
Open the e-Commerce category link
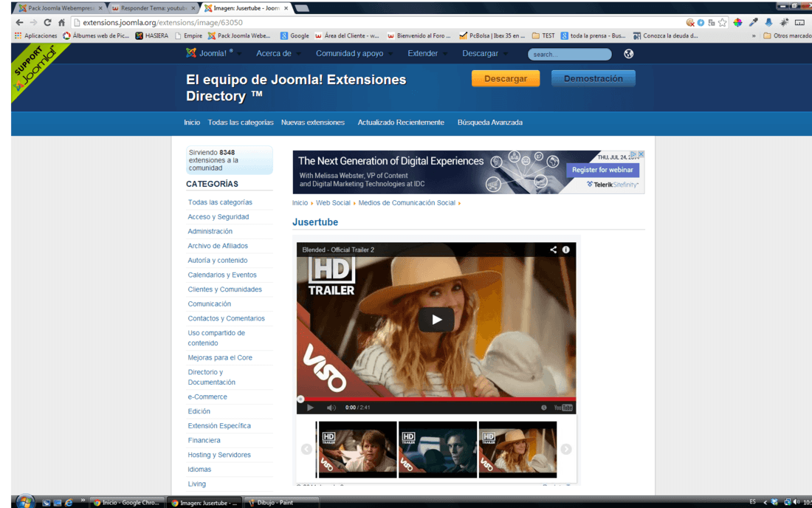pos(207,397)
